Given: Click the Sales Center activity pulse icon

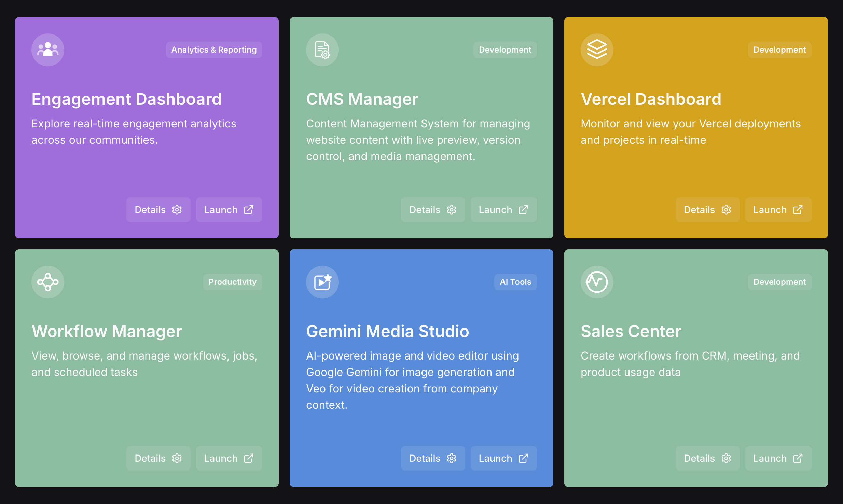Looking at the screenshot, I should pyautogui.click(x=597, y=282).
